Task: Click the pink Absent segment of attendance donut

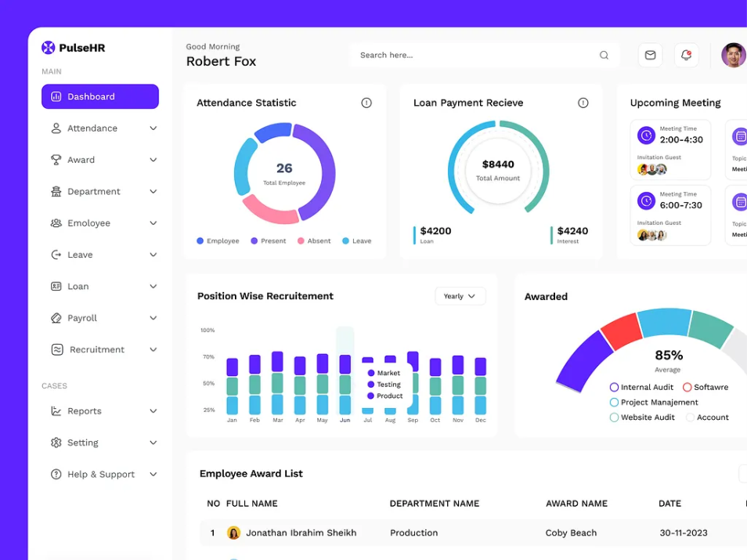Action: click(270, 211)
